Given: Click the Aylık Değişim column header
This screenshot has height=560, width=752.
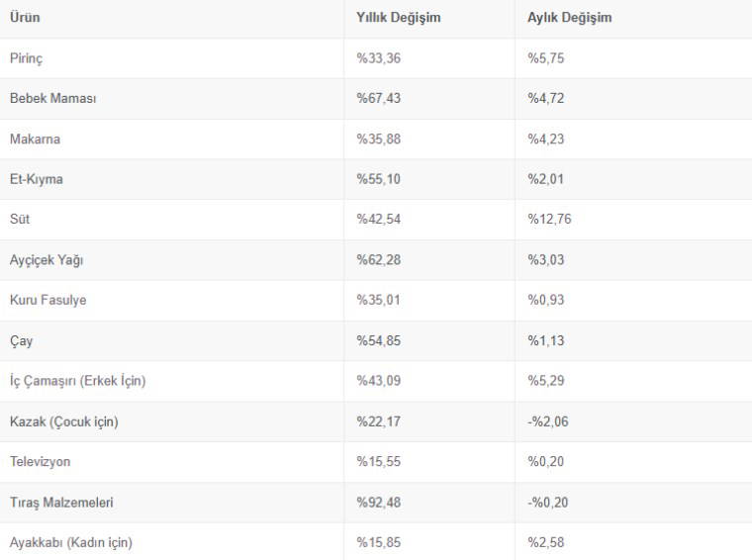Looking at the screenshot, I should tap(569, 18).
